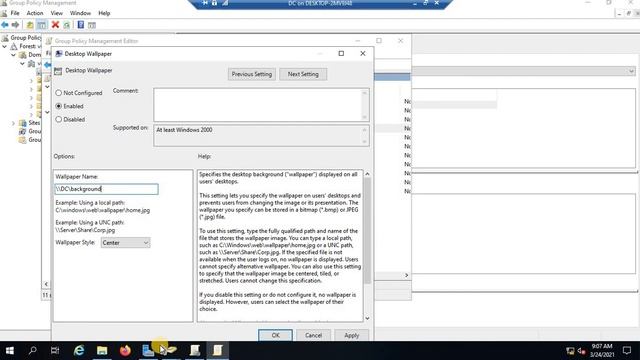Click the Help text scroll up arrow
Viewport: 640px width, 360px height.
(367, 174)
